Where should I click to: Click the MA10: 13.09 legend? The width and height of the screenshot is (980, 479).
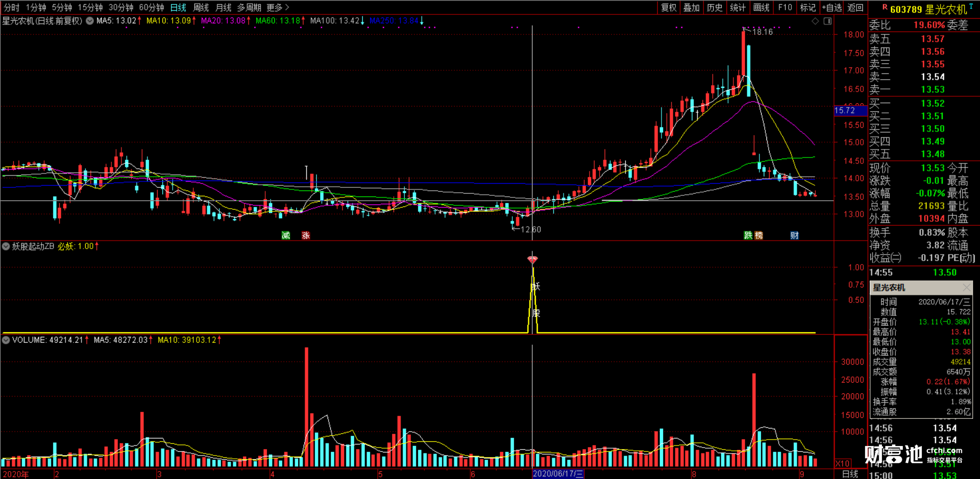click(x=171, y=21)
